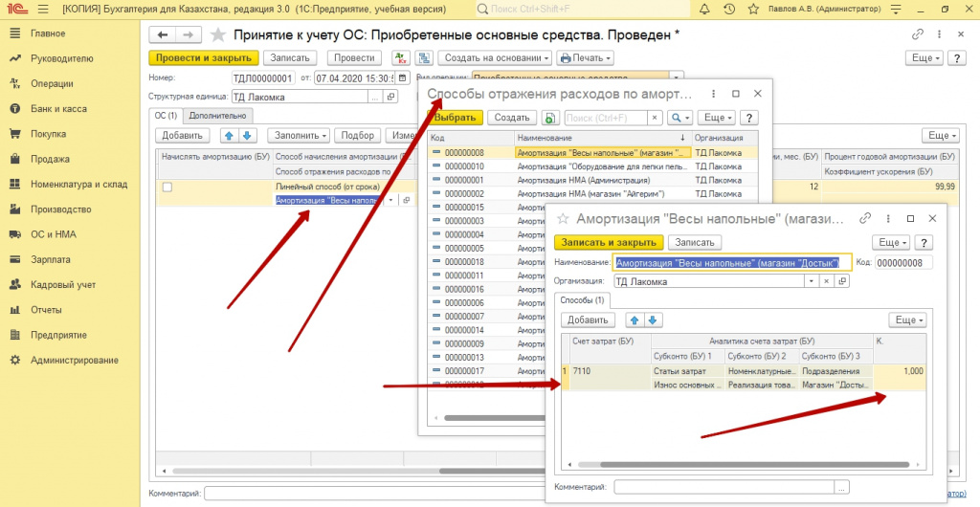Image resolution: width=980 pixels, height=507 pixels.
Task: Open help in Амортизация Весы напольные window
Action: 924,242
